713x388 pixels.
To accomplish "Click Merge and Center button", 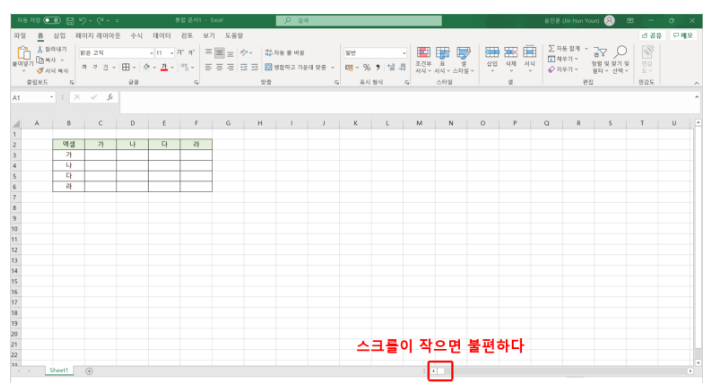I will pos(296,67).
